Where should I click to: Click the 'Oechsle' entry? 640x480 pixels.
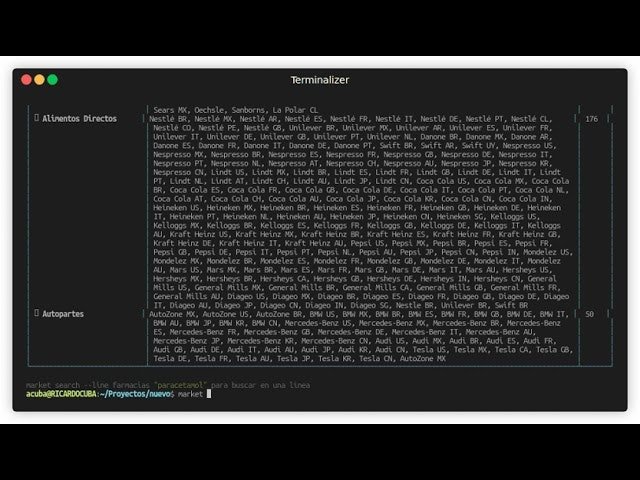click(x=209, y=110)
